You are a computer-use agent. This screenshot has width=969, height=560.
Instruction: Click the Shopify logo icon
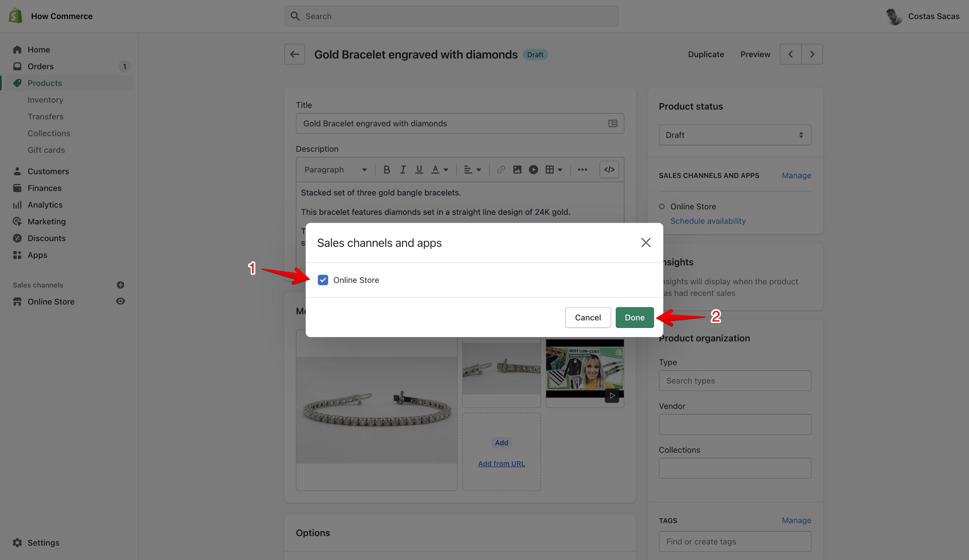click(15, 16)
